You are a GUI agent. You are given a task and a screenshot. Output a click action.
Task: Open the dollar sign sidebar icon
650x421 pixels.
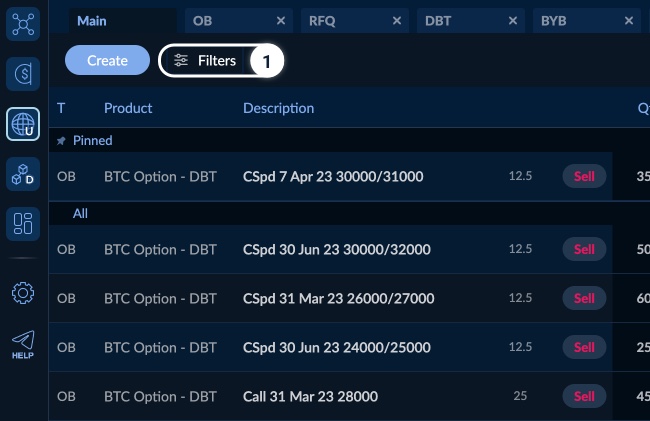[x=23, y=73]
